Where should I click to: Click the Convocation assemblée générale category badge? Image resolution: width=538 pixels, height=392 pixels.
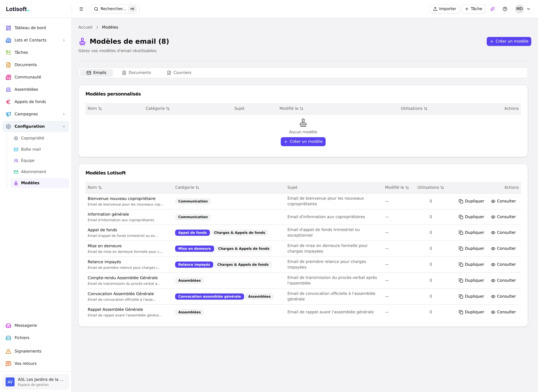click(x=209, y=297)
